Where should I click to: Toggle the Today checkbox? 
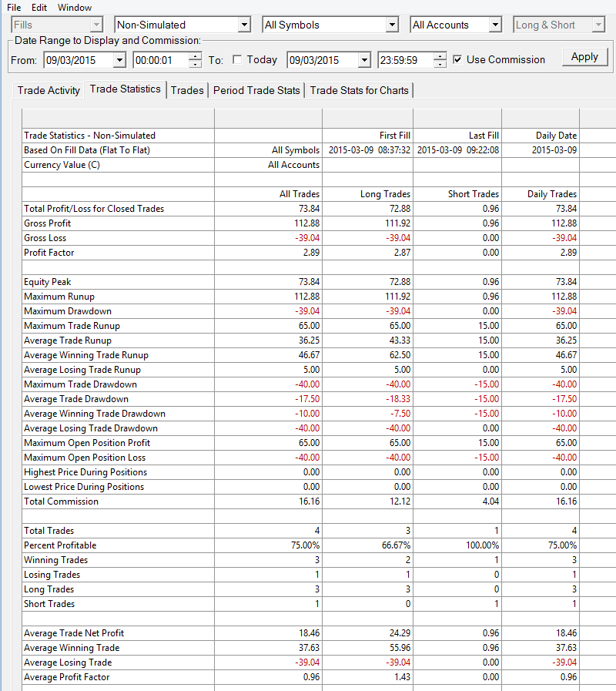pyautogui.click(x=237, y=59)
